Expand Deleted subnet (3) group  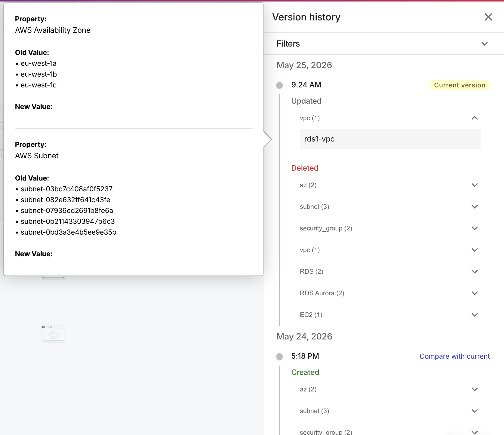coord(475,207)
